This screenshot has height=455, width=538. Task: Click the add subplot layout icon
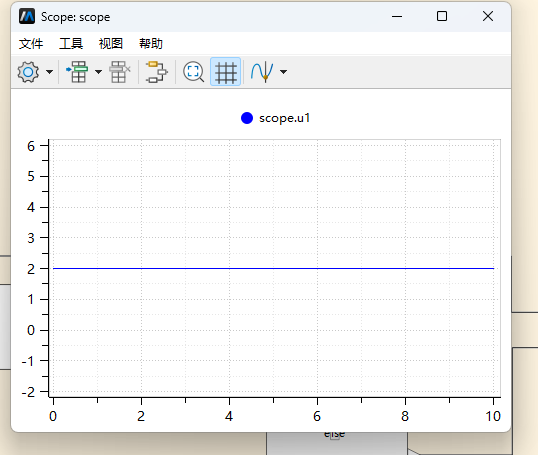pyautogui.click(x=77, y=72)
